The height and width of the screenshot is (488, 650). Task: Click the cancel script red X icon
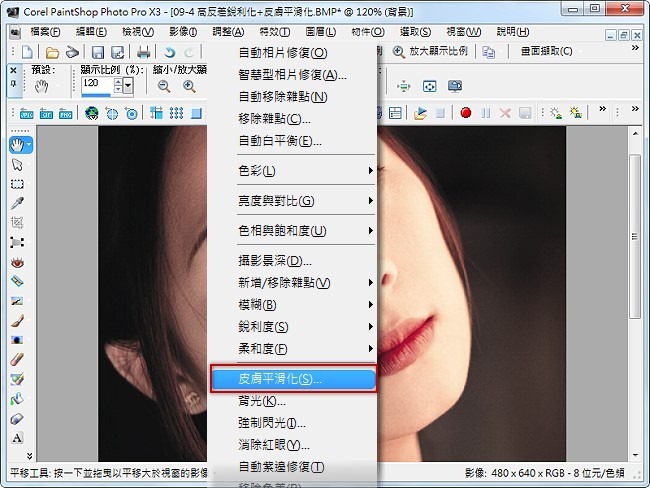coord(505,113)
